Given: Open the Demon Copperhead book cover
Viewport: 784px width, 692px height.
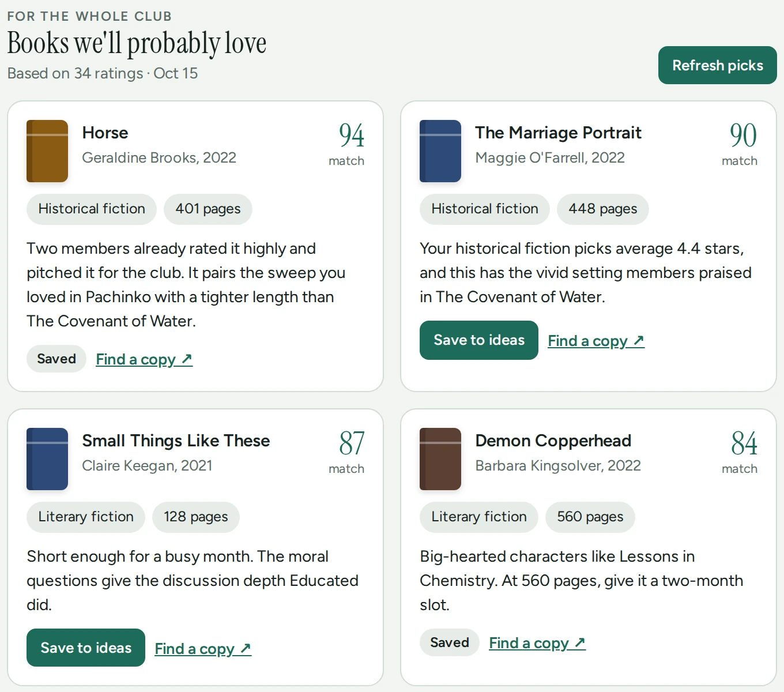Looking at the screenshot, I should point(440,459).
